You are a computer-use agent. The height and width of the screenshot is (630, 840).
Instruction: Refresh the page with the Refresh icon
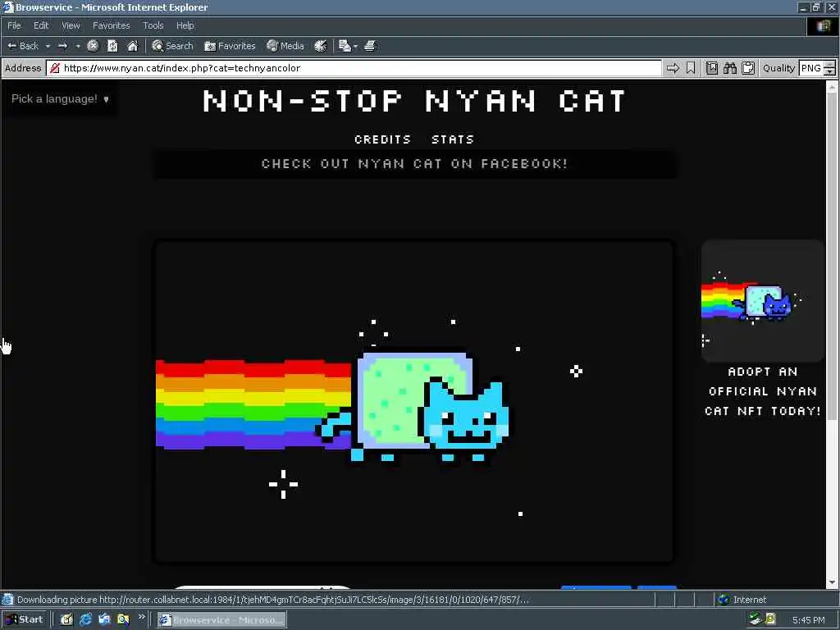(x=112, y=46)
